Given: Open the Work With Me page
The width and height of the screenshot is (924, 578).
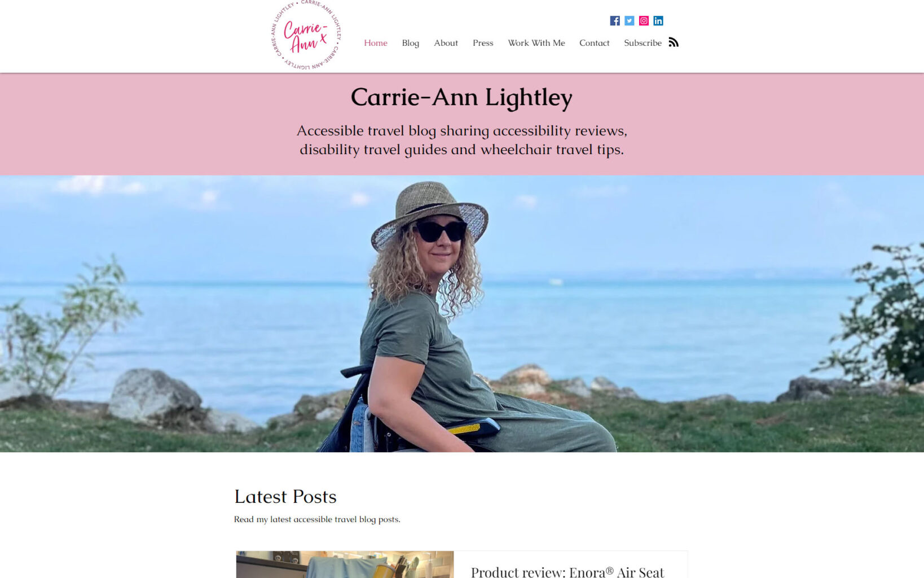Looking at the screenshot, I should (x=536, y=43).
